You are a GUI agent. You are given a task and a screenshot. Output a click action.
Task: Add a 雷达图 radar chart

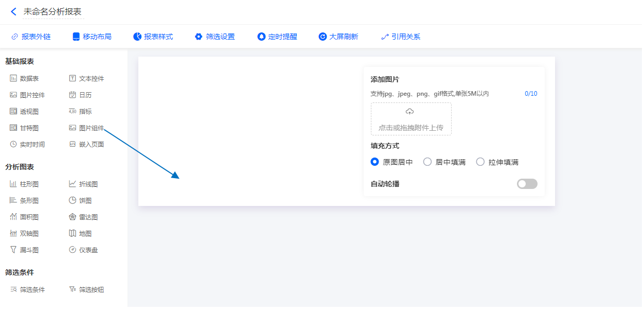coord(73,217)
